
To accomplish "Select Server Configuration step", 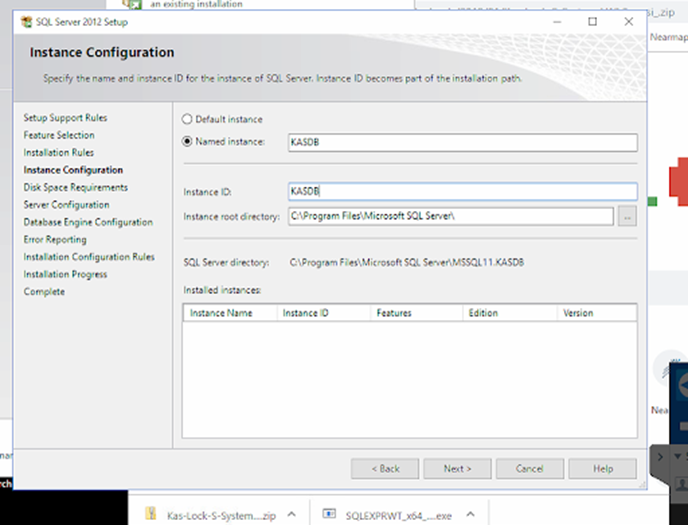I will pos(66,205).
